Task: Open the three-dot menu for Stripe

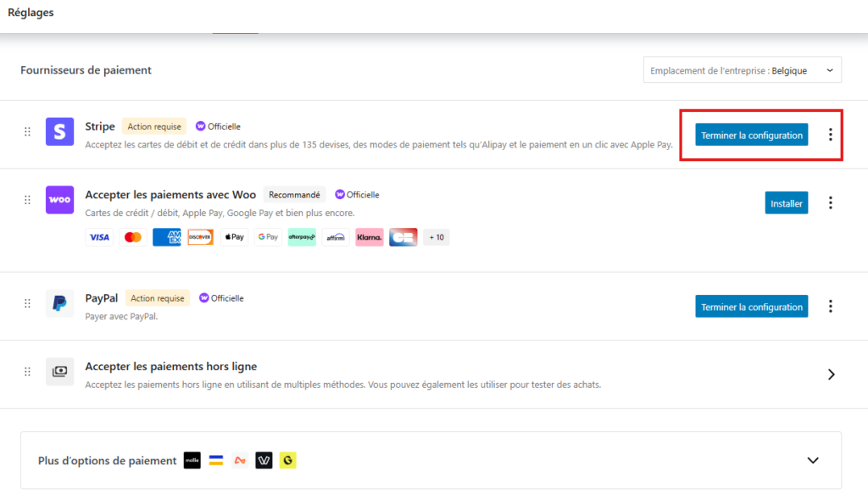Action: pos(831,135)
